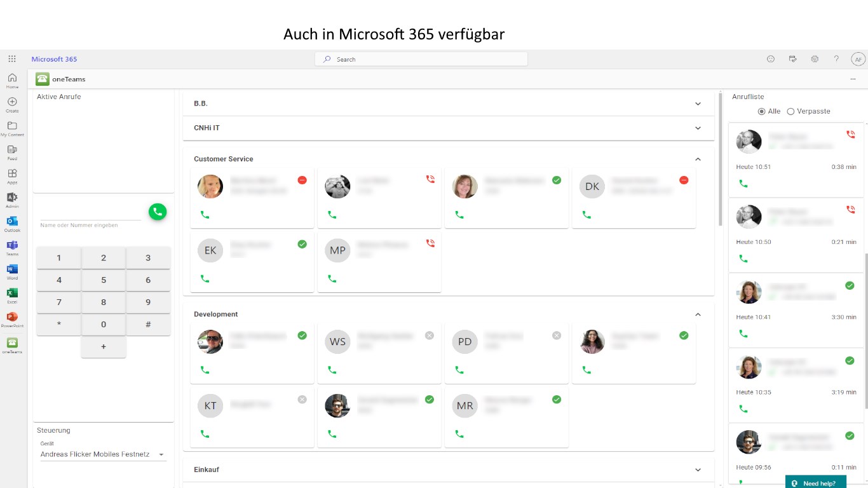Call the DK contact via phone icon
The width and height of the screenshot is (868, 488).
coord(587,215)
